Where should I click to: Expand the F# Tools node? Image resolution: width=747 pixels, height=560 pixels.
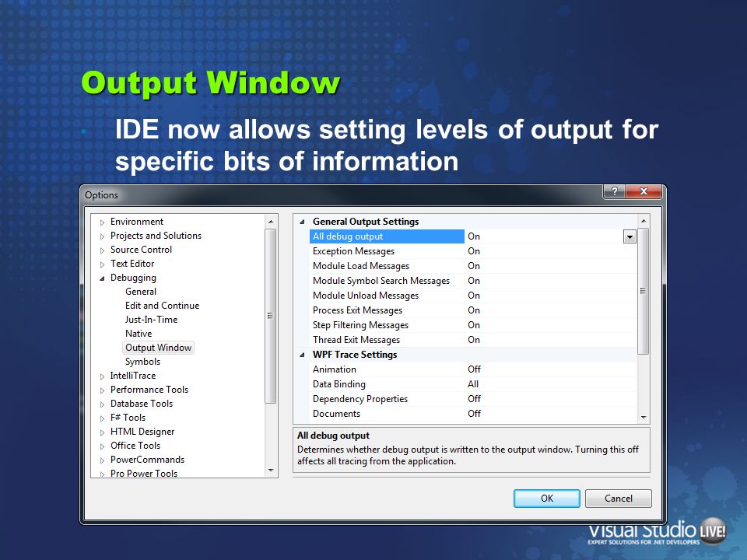click(x=102, y=418)
